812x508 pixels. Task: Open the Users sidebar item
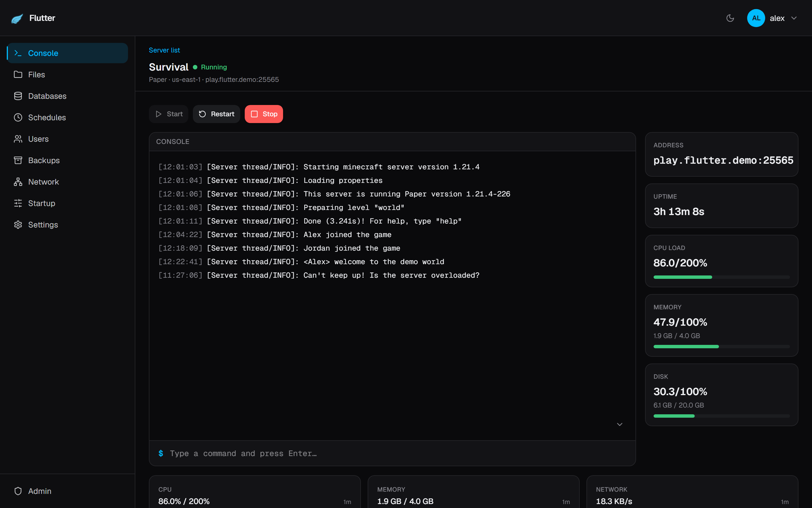tap(67, 139)
